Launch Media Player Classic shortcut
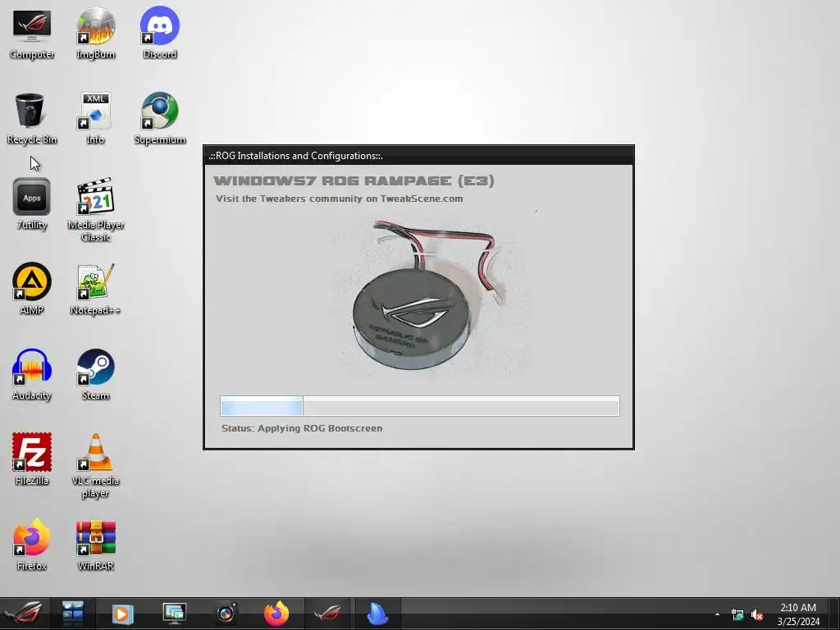840x630 pixels. pyautogui.click(x=95, y=210)
